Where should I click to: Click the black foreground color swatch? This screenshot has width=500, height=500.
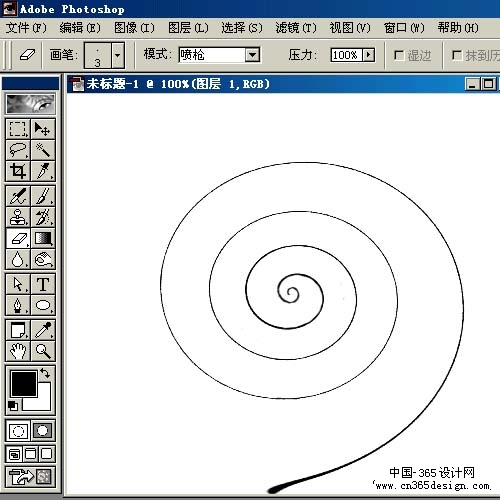(24, 384)
